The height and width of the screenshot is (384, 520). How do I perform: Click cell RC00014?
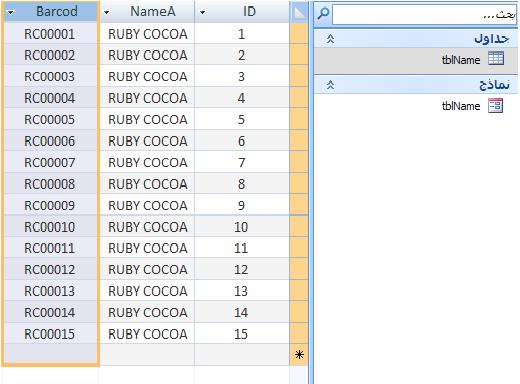pyautogui.click(x=50, y=312)
